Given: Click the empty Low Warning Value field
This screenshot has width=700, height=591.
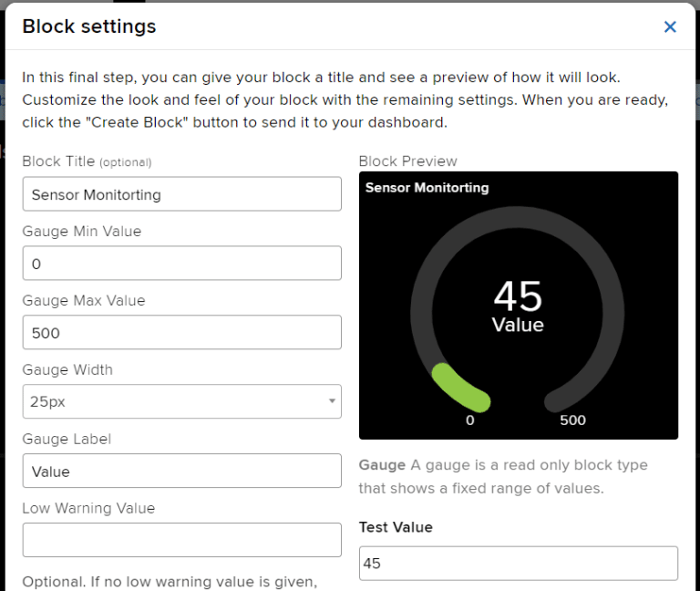Looking at the screenshot, I should [181, 540].
